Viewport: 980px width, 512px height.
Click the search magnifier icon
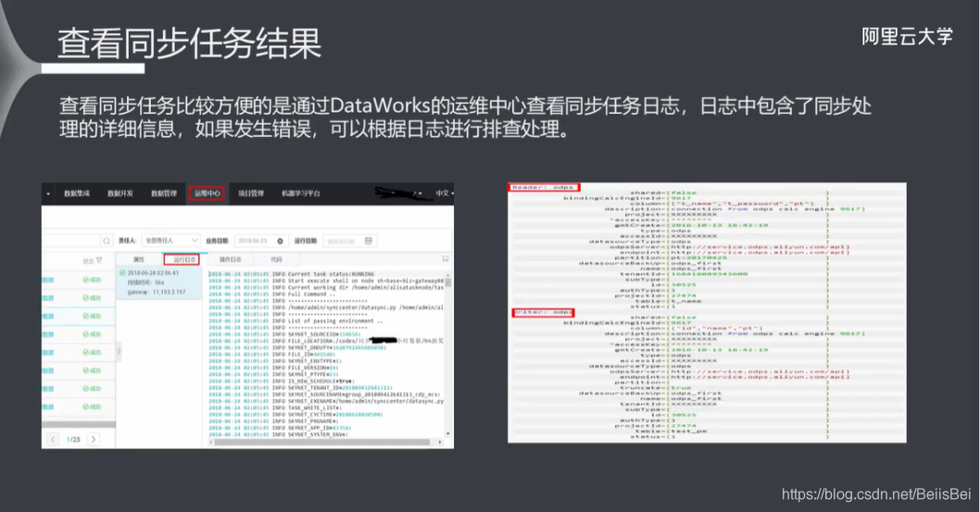[x=107, y=241]
